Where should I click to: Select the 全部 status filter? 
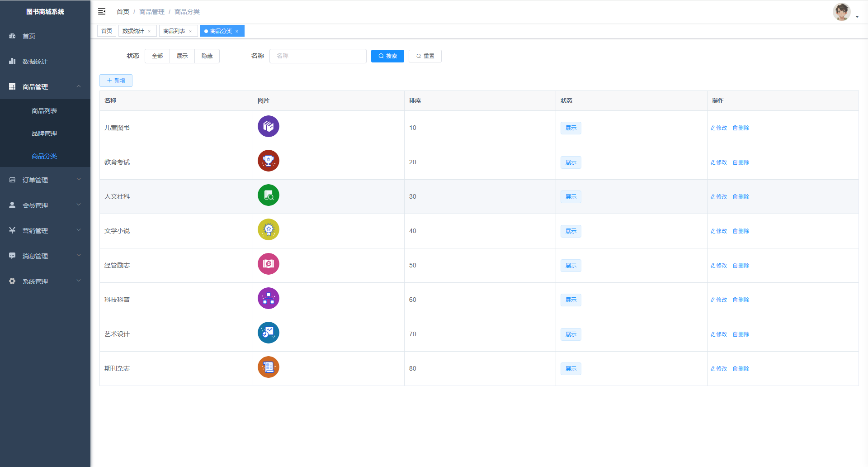click(x=157, y=56)
